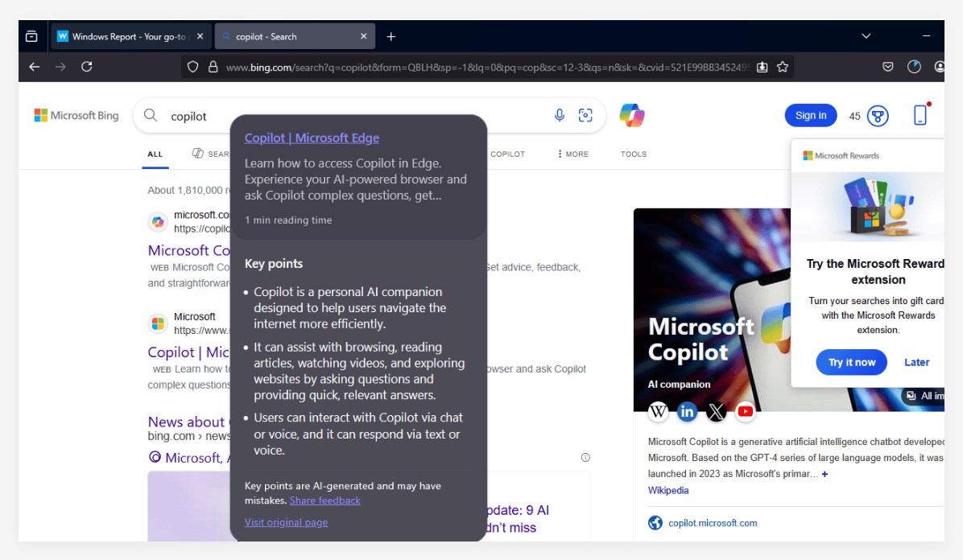
Task: Click the Microsoft Rewards trophy icon
Action: [876, 115]
